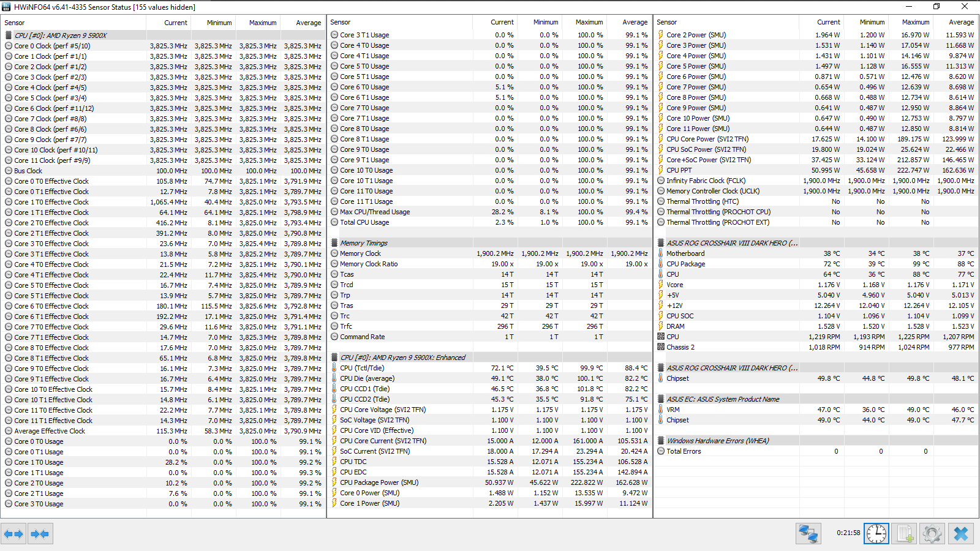Screen dimensions: 980x551
Task: Click the shrink-columns inward arrows button
Action: click(40, 534)
